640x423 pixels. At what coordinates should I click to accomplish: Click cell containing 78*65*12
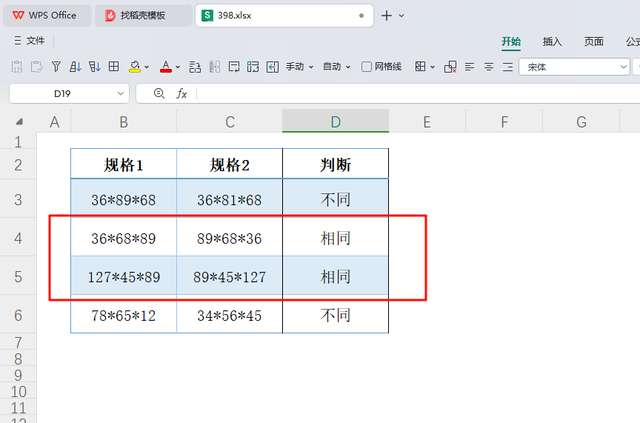(x=124, y=315)
